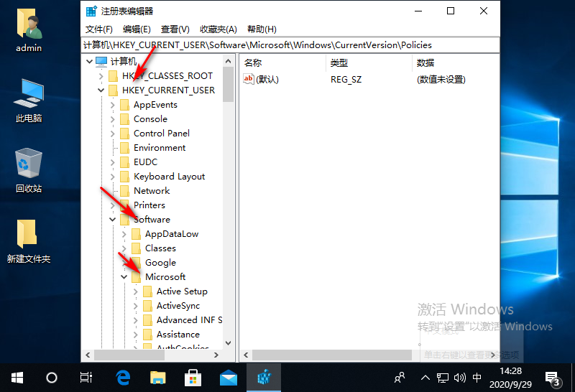Select the Printers key
575x392 pixels.
pyautogui.click(x=149, y=205)
